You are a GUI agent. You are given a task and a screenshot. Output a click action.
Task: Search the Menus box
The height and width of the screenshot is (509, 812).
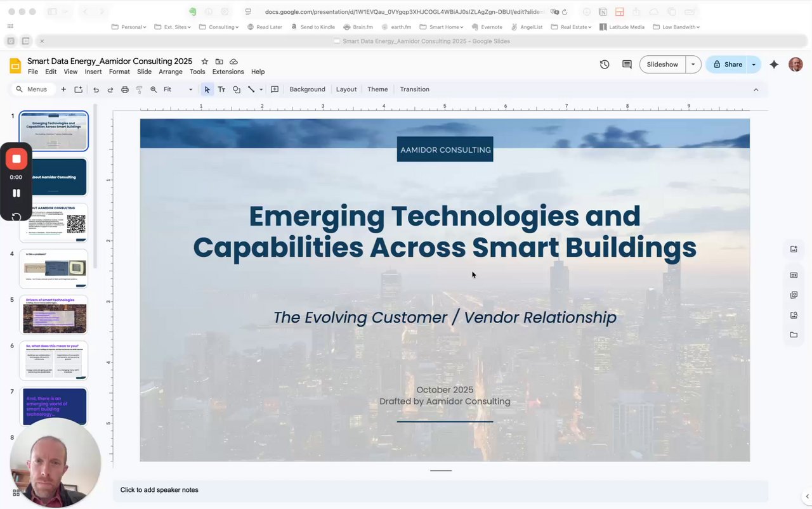click(x=33, y=89)
